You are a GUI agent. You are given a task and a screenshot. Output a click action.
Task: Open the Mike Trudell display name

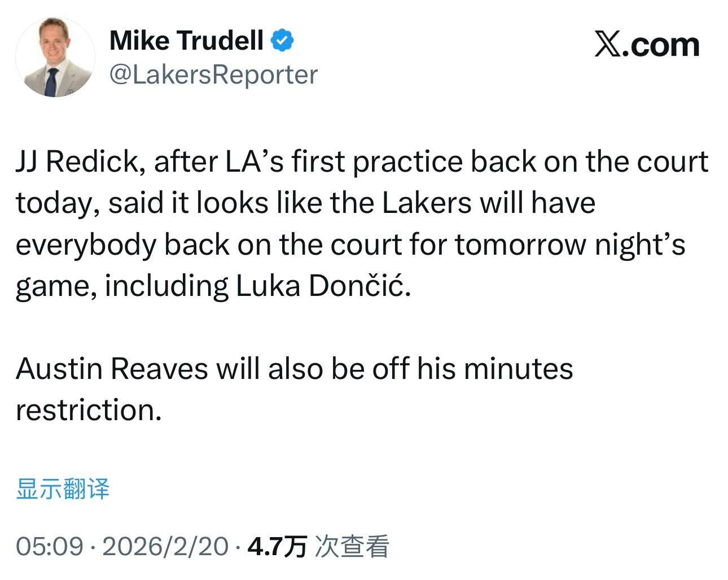186,41
